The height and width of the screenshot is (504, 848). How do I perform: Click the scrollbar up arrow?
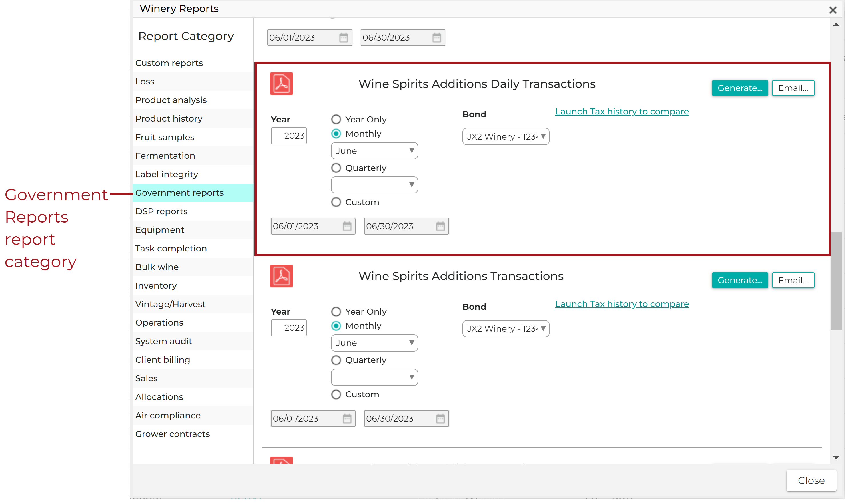point(836,25)
